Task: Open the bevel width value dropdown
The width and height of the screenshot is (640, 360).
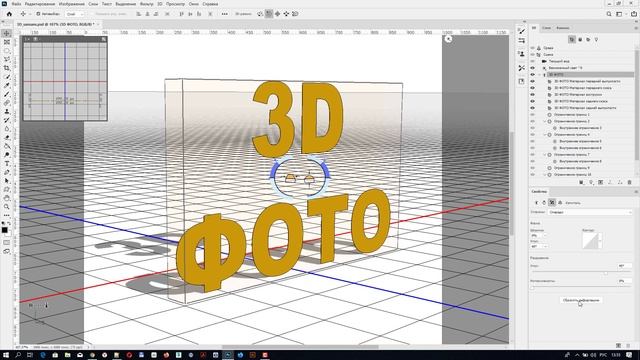Action: (x=545, y=236)
